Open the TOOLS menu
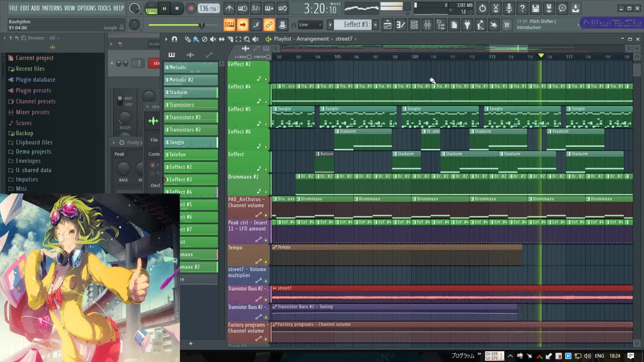This screenshot has height=362, width=644. point(104,8)
